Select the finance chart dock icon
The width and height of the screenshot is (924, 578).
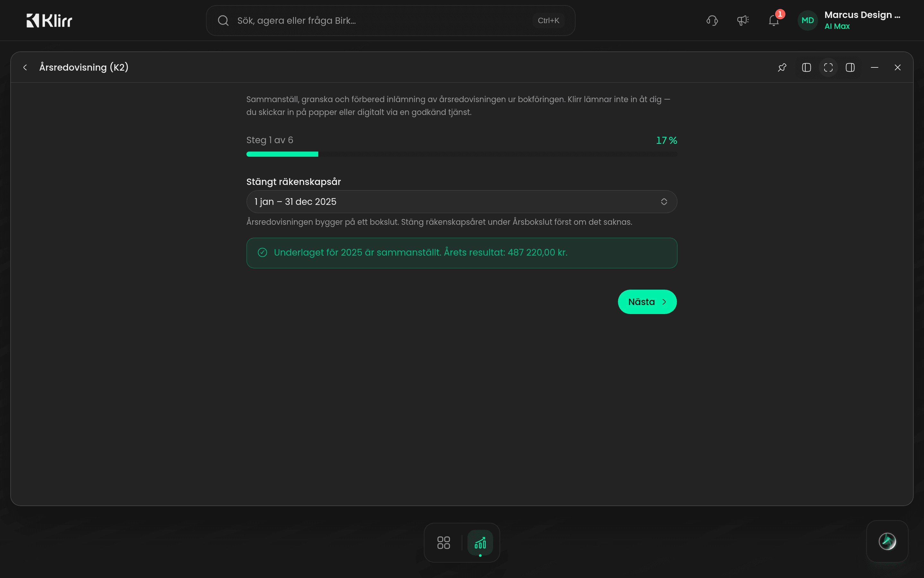[x=480, y=542]
